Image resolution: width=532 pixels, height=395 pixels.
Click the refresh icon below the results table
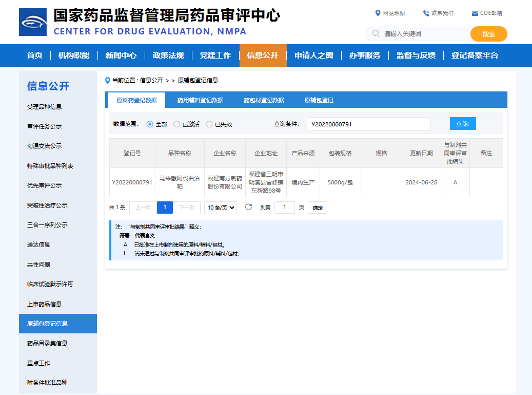249,207
